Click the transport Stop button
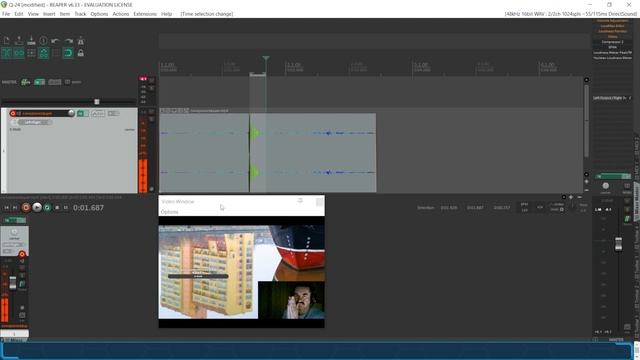The image size is (640, 360). pos(57,207)
